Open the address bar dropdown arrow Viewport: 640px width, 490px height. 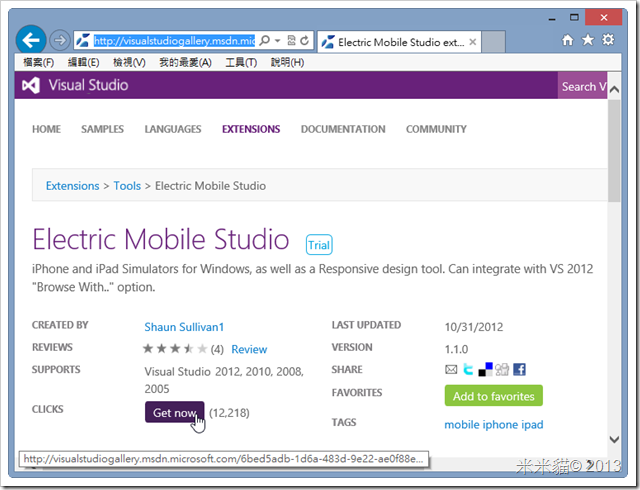pyautogui.click(x=278, y=40)
